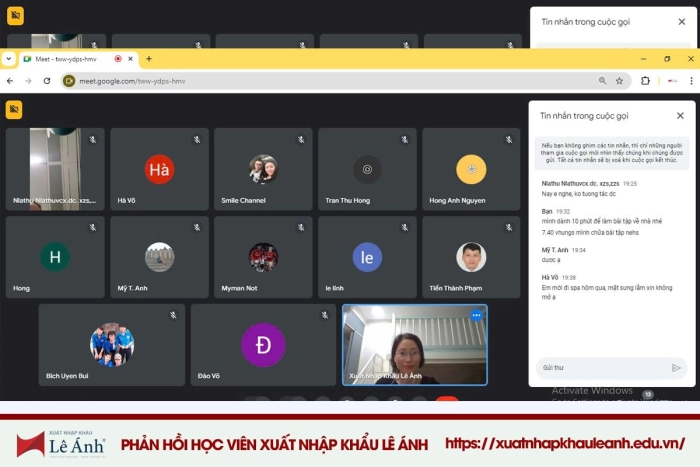Viewport: 700px width, 467px height.
Task: Send the chat message with arrow icon
Action: point(676,367)
